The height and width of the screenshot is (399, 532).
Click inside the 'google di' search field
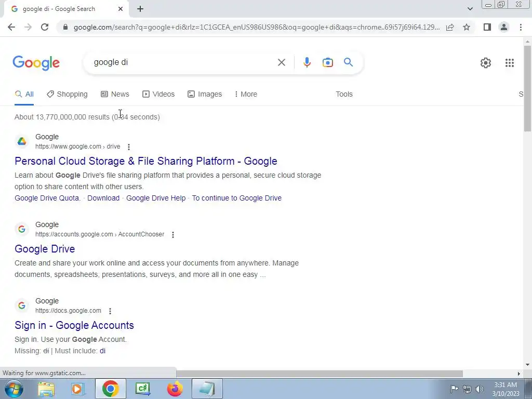pos(183,62)
